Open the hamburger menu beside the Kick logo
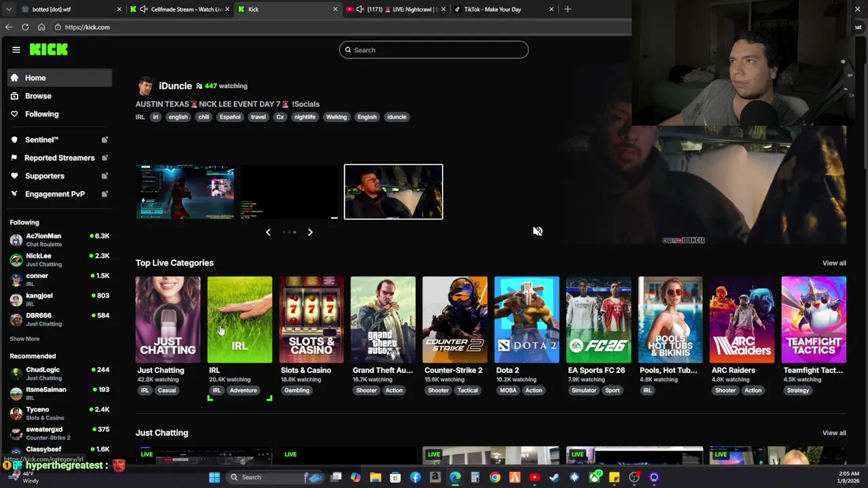This screenshot has width=868, height=488. click(16, 49)
